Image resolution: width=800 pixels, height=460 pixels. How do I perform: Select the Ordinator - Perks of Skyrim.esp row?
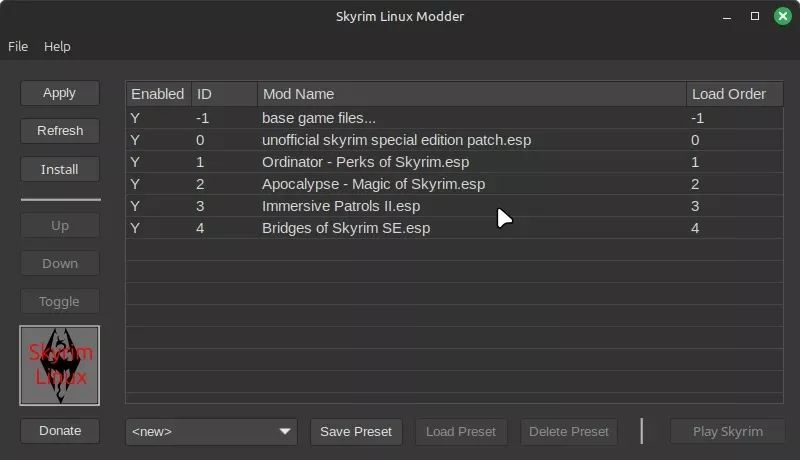(454, 162)
